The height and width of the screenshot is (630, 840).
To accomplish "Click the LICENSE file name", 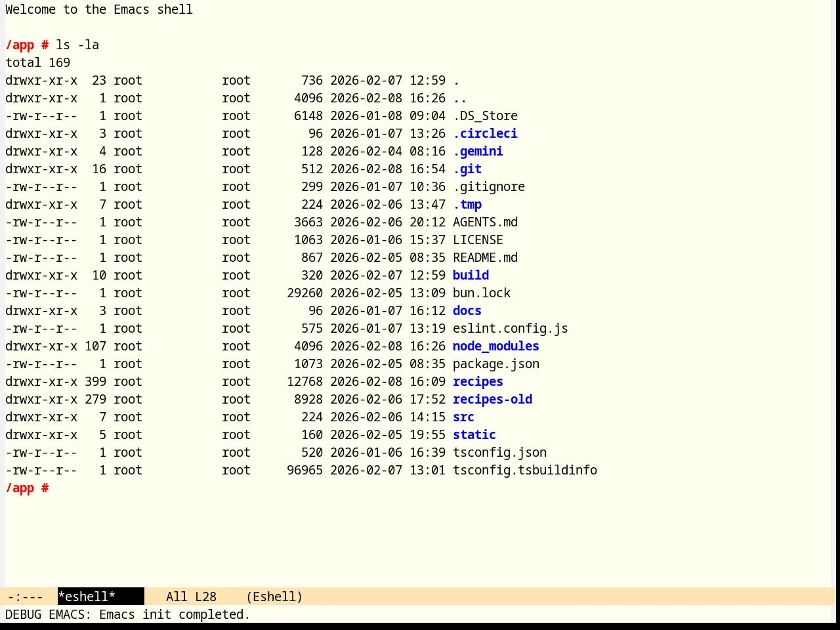I will (x=478, y=240).
